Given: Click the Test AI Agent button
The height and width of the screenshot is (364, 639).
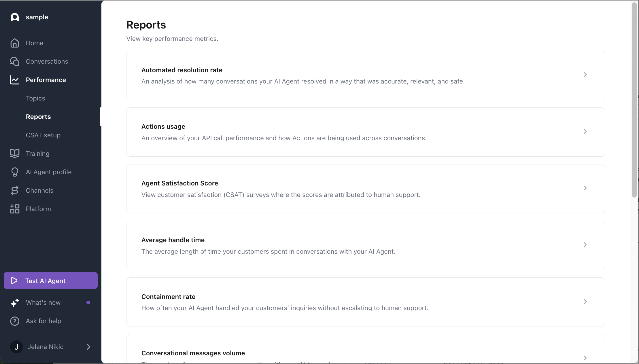Looking at the screenshot, I should coord(50,280).
